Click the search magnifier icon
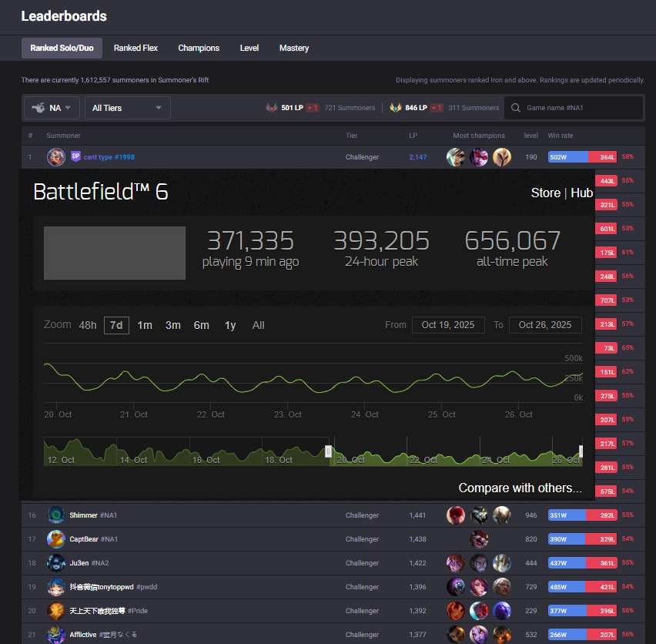 (x=516, y=108)
